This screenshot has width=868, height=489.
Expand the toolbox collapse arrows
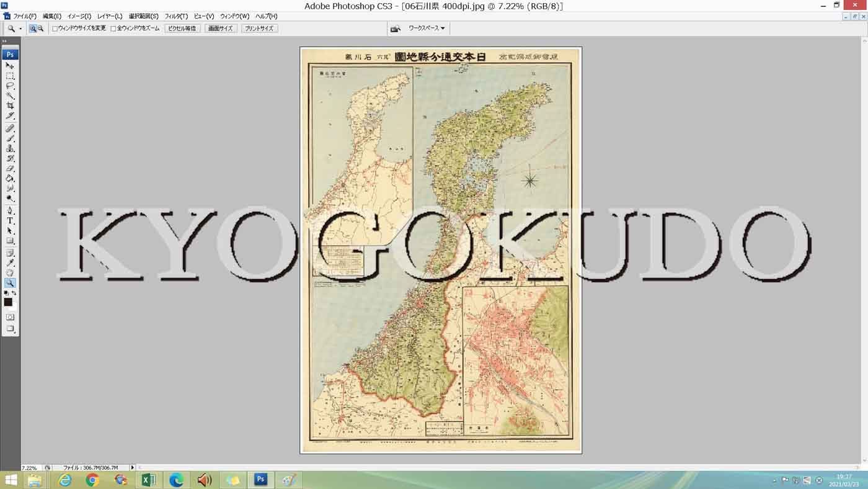click(x=5, y=42)
